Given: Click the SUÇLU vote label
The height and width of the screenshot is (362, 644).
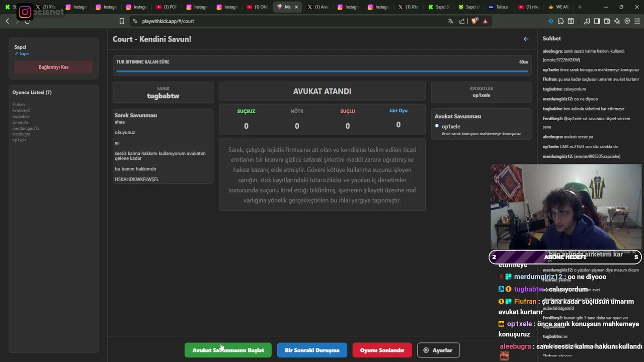Looking at the screenshot, I should click(348, 111).
